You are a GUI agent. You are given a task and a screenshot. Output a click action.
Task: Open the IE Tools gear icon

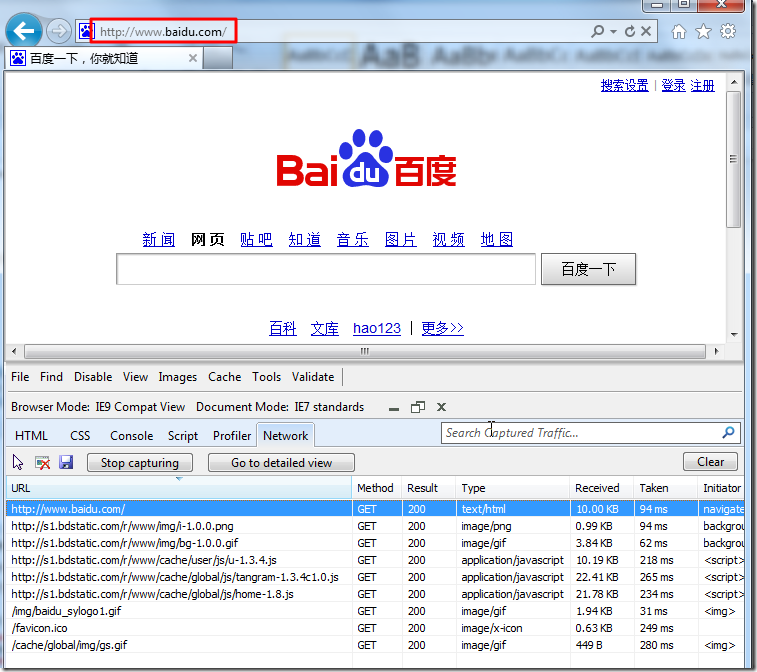point(728,31)
